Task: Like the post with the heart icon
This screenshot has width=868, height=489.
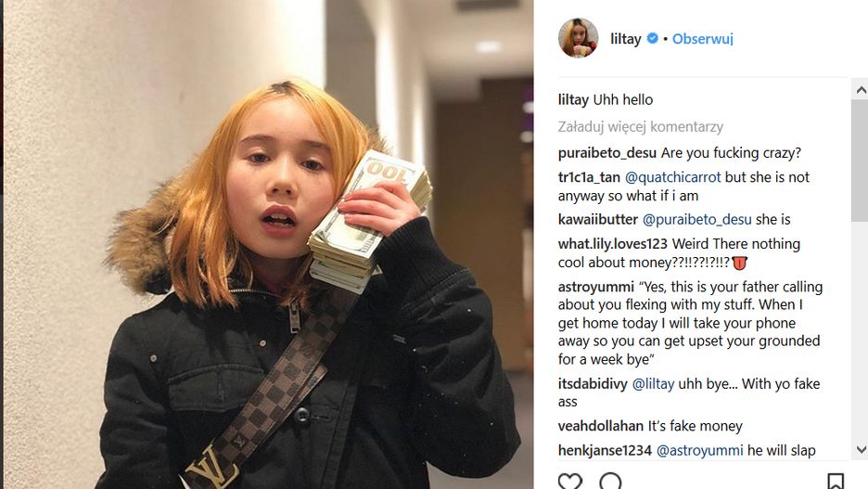Action: tap(569, 481)
